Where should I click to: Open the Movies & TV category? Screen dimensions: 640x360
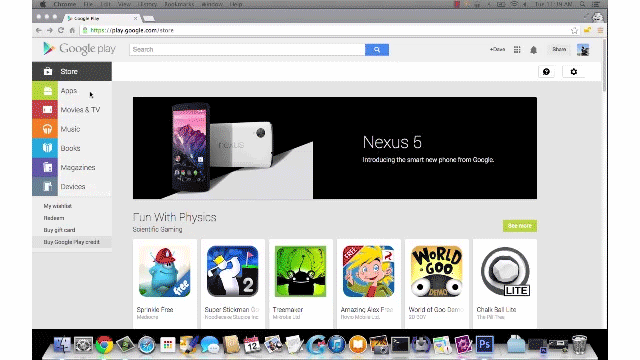click(x=72, y=110)
